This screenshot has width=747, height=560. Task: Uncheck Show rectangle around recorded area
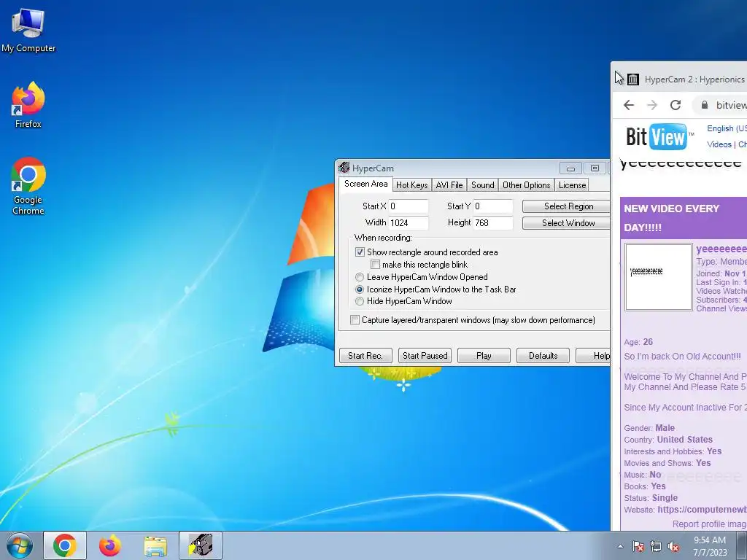[360, 252]
